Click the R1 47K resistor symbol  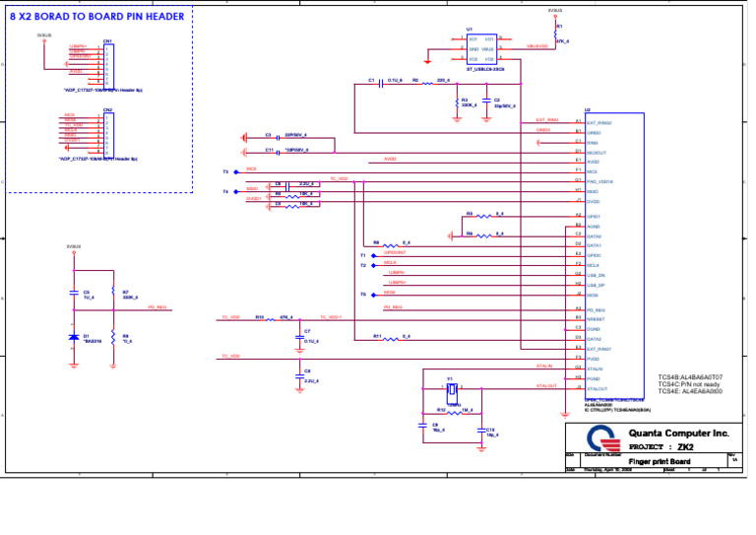click(x=555, y=35)
